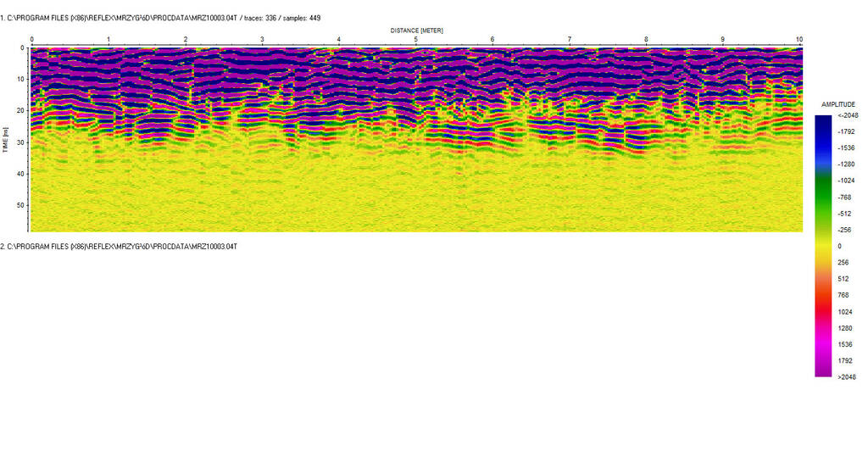Select the AMPLITUDE legend heading
The image size is (868, 468).
coord(838,103)
